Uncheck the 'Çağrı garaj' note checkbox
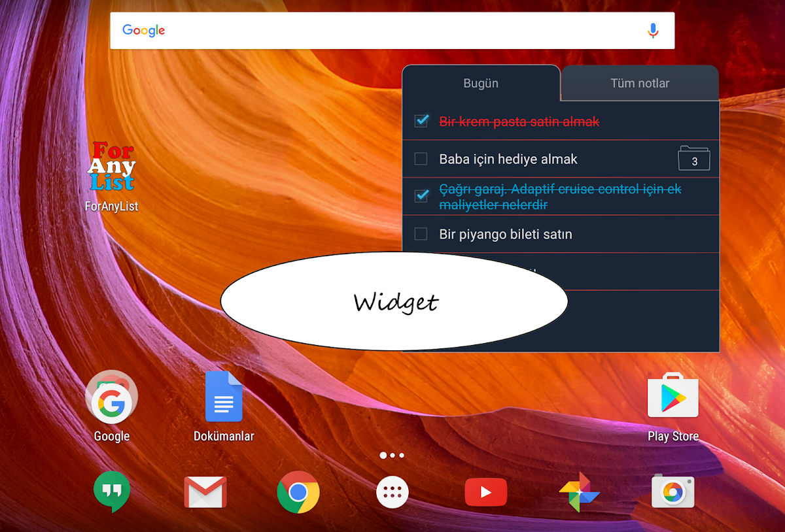Viewport: 785px width, 532px height. 421,196
